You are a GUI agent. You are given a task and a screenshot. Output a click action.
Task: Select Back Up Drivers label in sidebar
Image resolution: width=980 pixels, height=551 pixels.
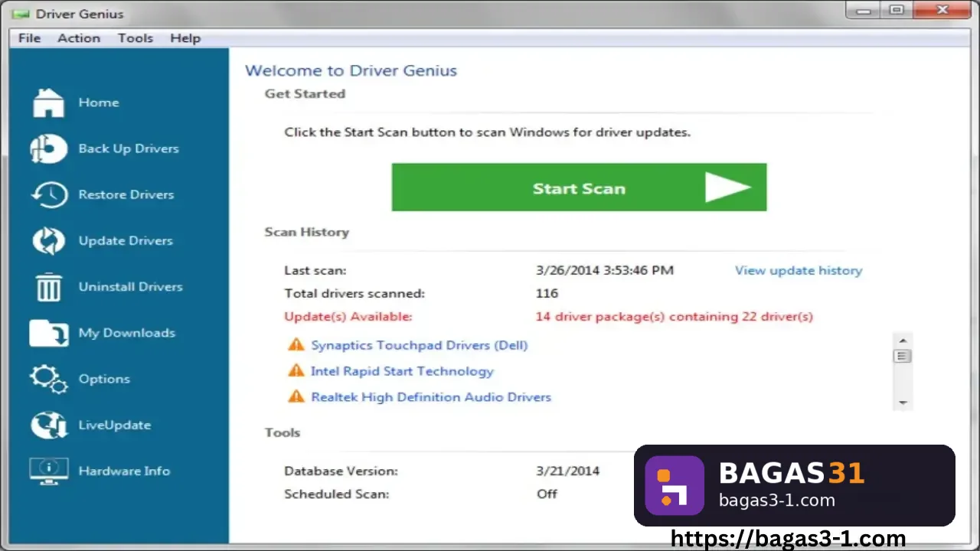(129, 148)
